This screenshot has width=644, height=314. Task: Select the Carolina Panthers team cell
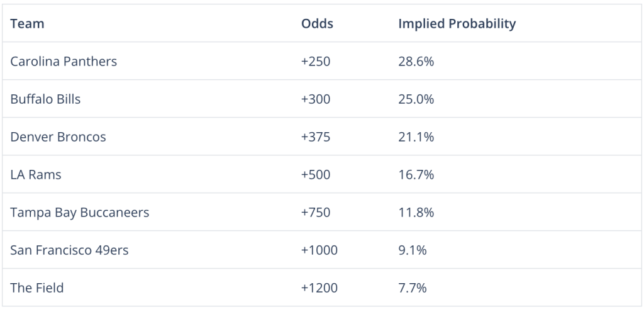tap(64, 61)
